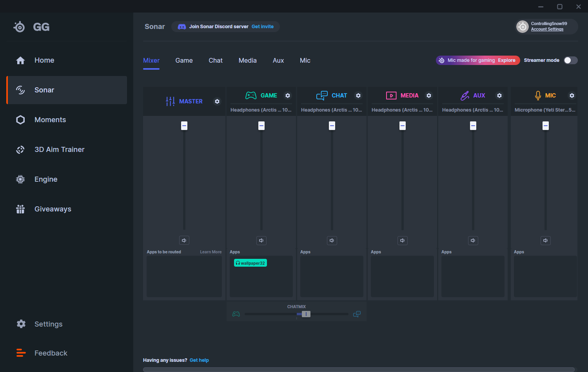Open MASTER channel settings gear
The image size is (588, 372).
217,101
